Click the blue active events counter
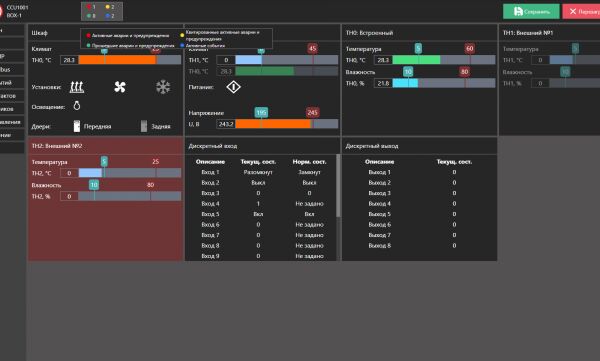This screenshot has width=600, height=361. pyautogui.click(x=110, y=16)
